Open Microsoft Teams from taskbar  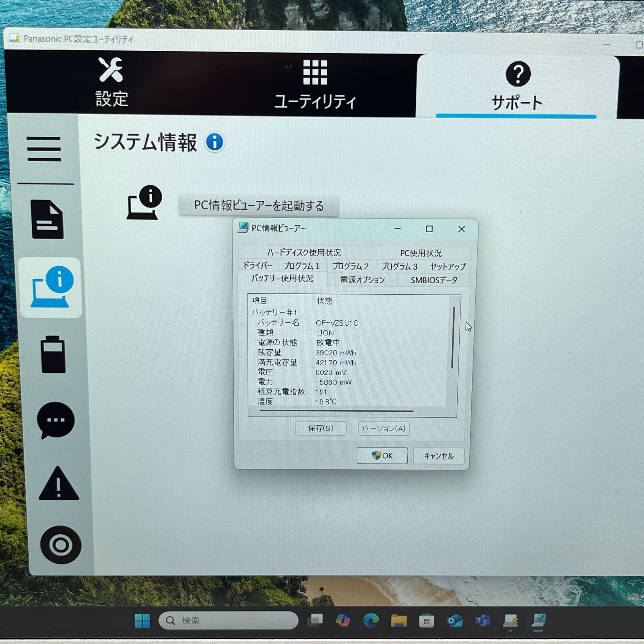pyautogui.click(x=483, y=621)
